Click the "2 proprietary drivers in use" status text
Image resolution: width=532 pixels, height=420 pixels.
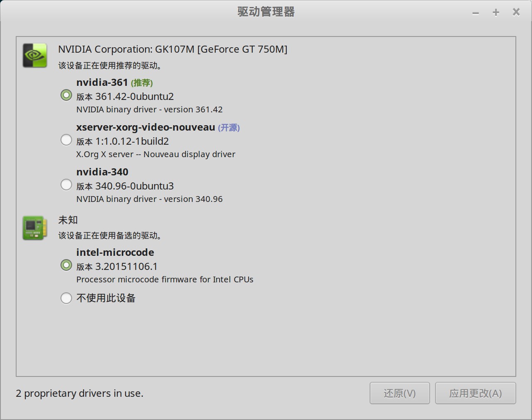tap(80, 393)
